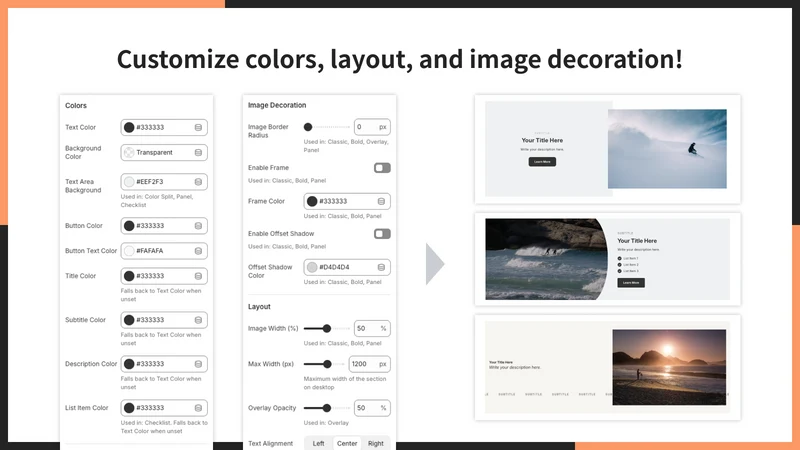Click the database icon in Frame Color field
The height and width of the screenshot is (450, 800).
coord(381,202)
